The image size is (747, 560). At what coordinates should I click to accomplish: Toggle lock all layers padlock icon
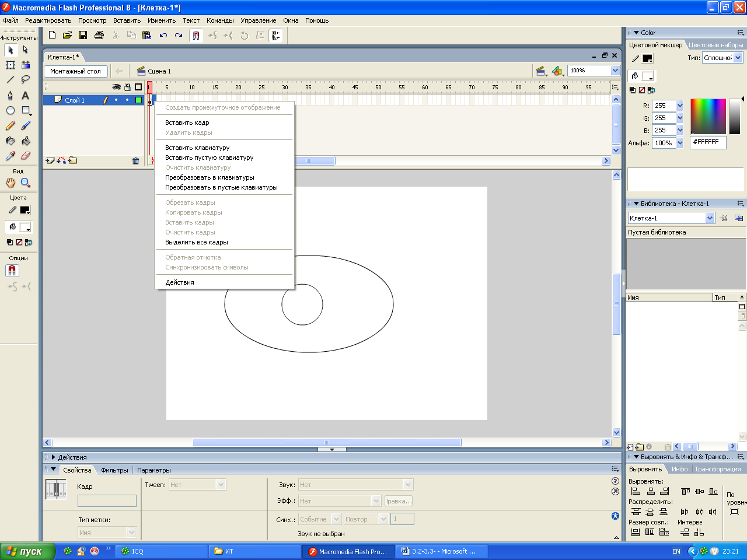point(127,87)
